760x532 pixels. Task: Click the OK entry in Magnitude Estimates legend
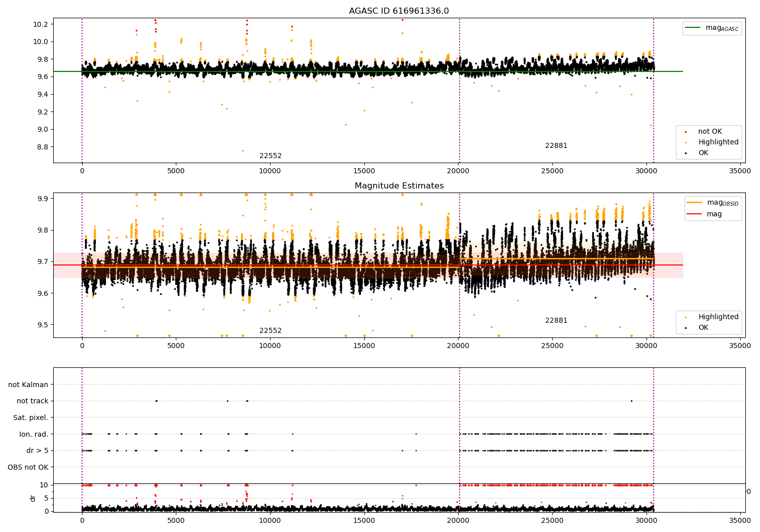[703, 328]
